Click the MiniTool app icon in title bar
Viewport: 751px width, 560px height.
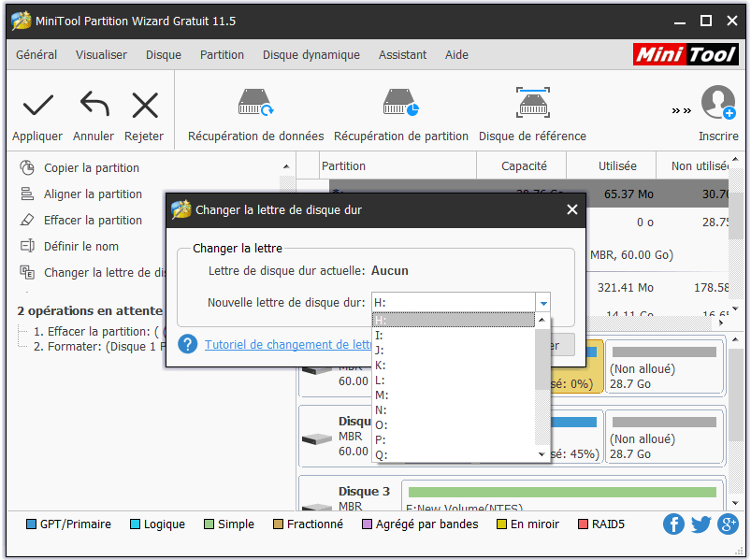pos(22,22)
